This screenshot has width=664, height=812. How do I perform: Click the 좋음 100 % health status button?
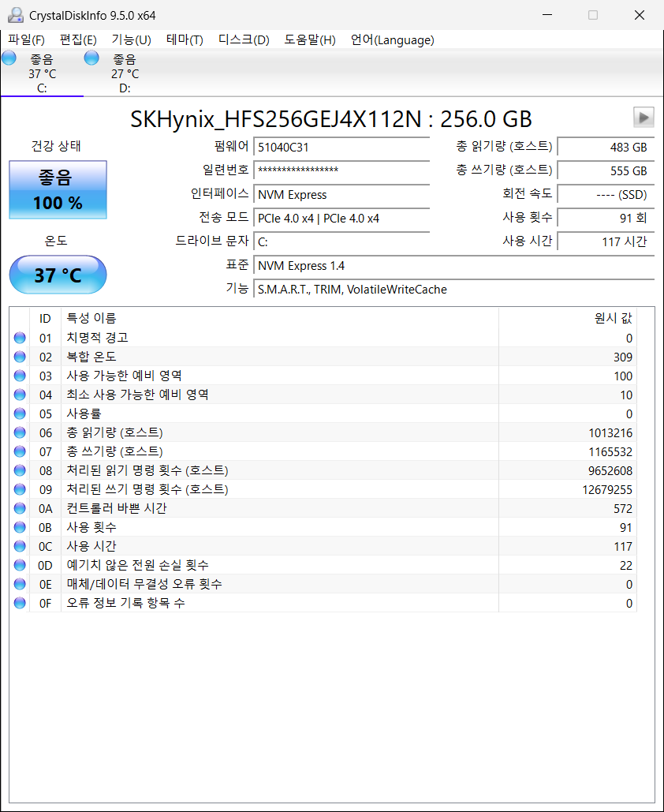pyautogui.click(x=58, y=189)
